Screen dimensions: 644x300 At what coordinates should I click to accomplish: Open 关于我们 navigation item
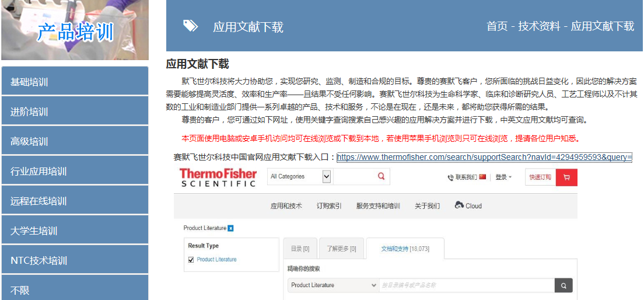coord(428,206)
